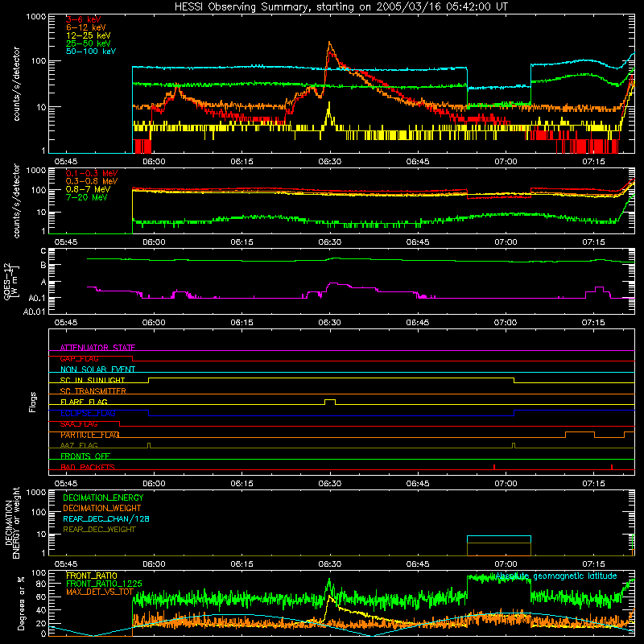Select the GAP_FLAG label
The height and width of the screenshot is (644, 644).
(79, 358)
